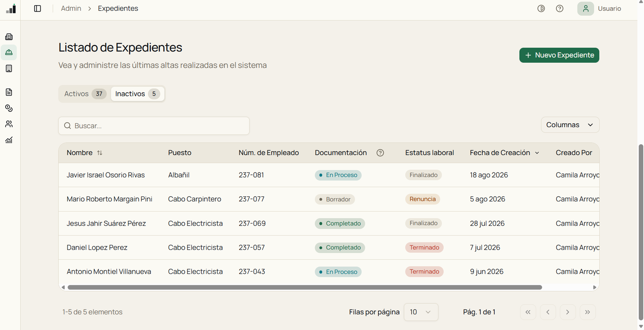Open Daniel Lopez Perez record
644x330 pixels.
[97, 247]
